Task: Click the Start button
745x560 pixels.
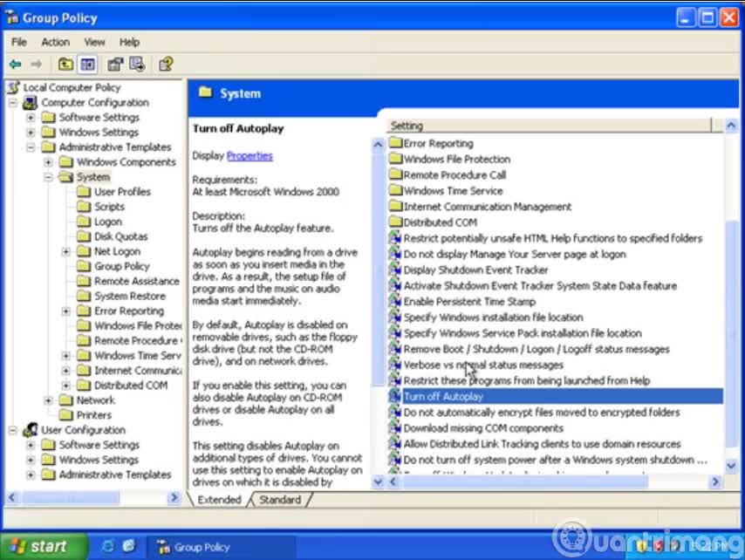Action: [x=44, y=547]
